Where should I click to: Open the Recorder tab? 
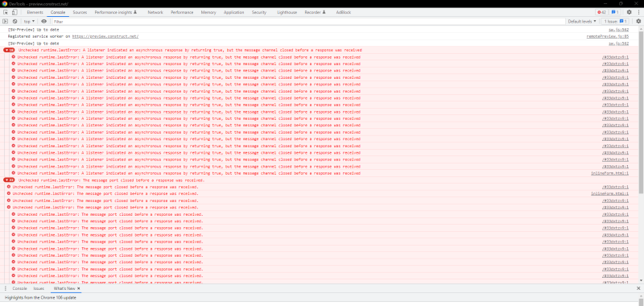pos(315,12)
